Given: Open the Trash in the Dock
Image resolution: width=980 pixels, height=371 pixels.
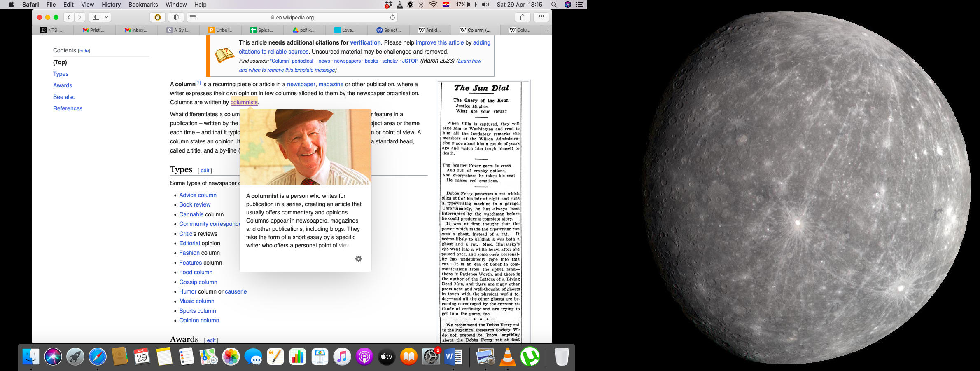Looking at the screenshot, I should [562, 357].
